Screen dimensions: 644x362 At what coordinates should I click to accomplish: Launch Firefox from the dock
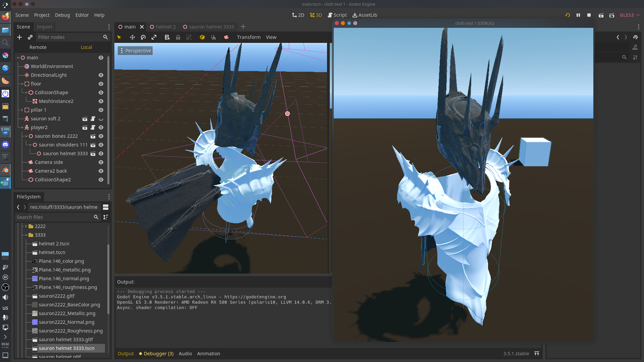pyautogui.click(x=5, y=16)
